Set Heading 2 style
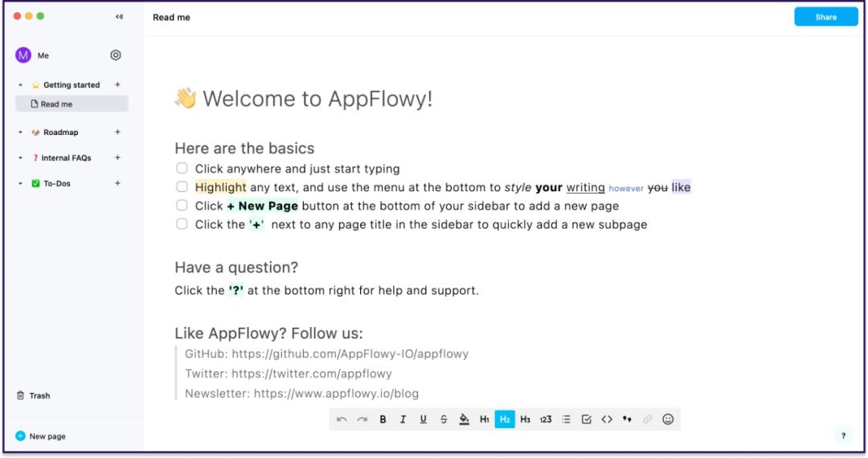 click(505, 419)
